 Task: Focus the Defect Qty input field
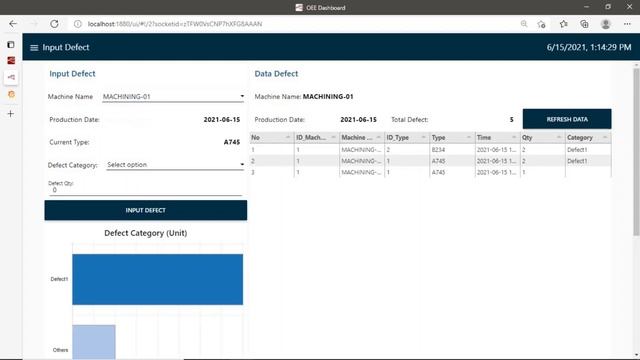pos(146,190)
